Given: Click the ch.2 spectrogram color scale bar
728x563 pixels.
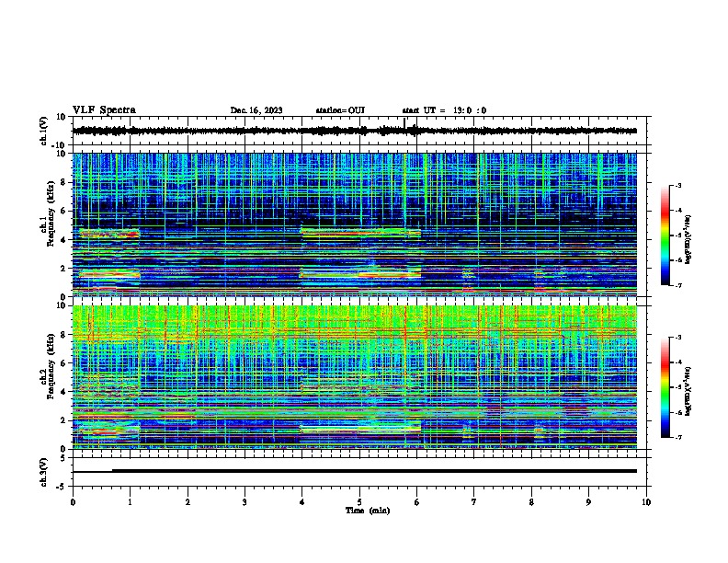Looking at the screenshot, I should point(665,387).
